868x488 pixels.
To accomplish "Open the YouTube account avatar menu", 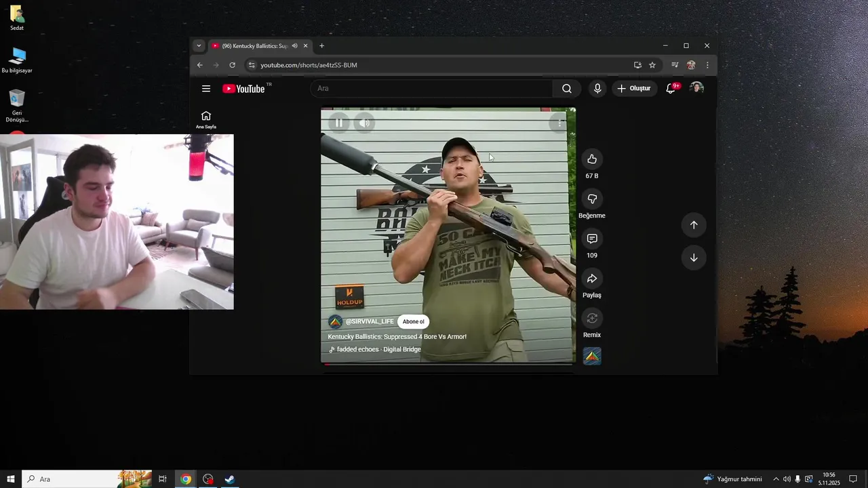I will 696,88.
